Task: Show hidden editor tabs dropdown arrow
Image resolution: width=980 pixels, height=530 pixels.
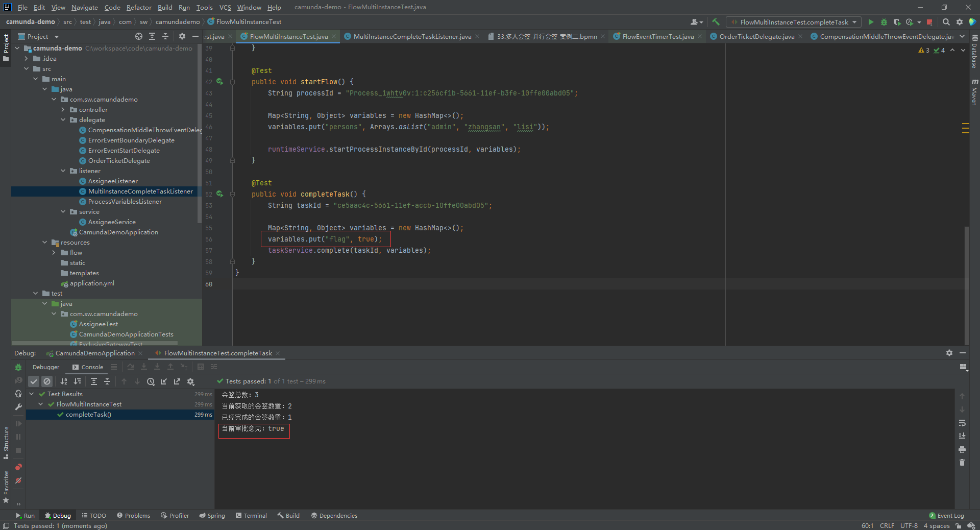Action: [962, 36]
